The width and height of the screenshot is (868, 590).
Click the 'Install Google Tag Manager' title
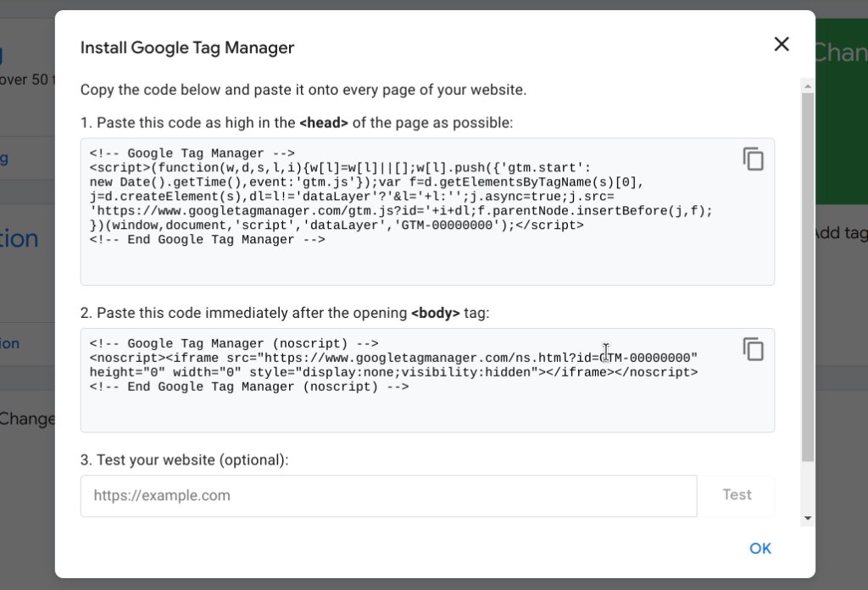coord(187,47)
